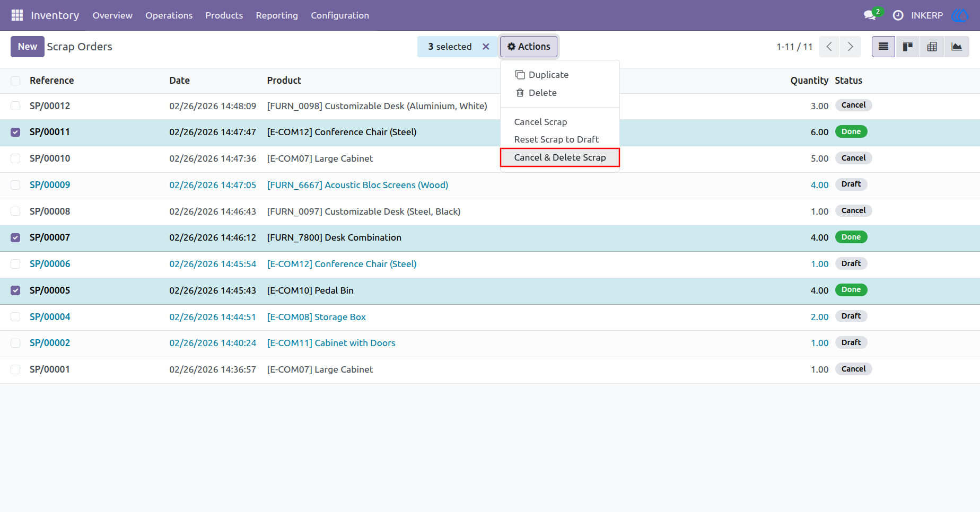Image resolution: width=980 pixels, height=512 pixels.
Task: Open the Configuration menu
Action: coord(340,15)
